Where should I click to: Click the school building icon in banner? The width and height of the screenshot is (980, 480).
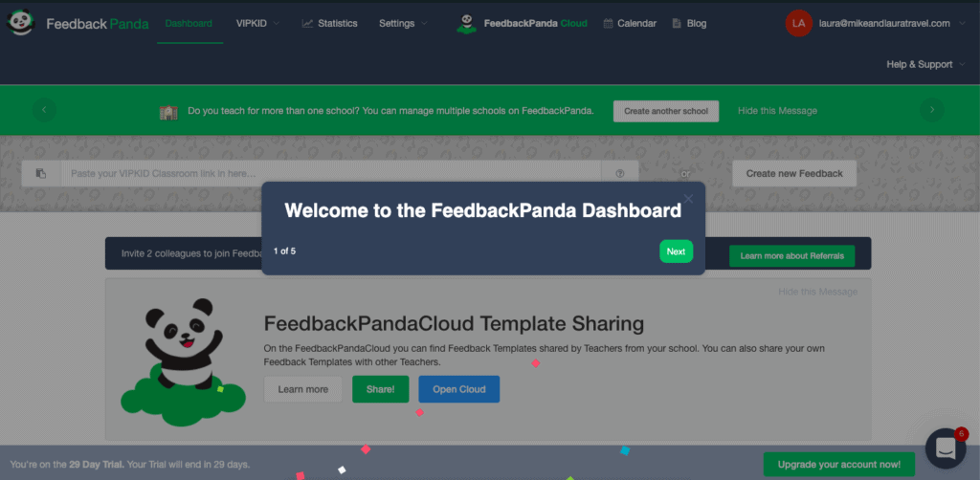(x=168, y=112)
